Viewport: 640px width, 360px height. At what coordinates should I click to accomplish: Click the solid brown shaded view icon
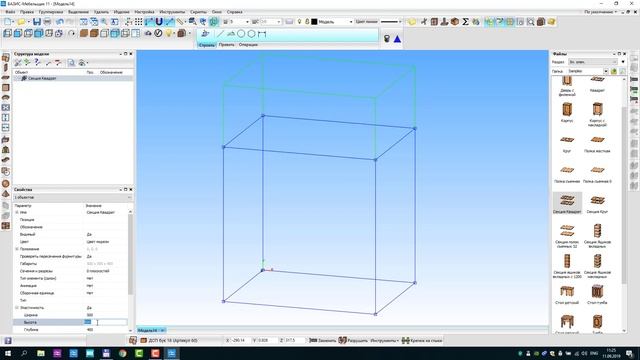[84, 33]
